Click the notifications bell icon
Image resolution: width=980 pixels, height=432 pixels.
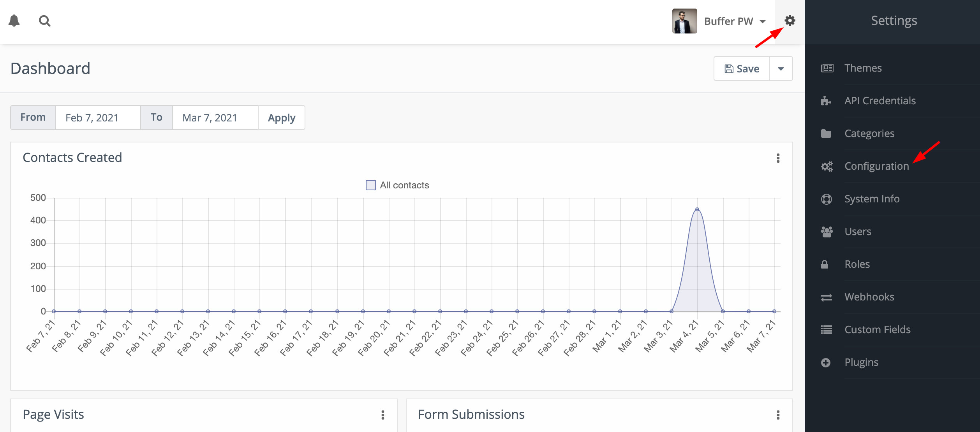click(14, 21)
